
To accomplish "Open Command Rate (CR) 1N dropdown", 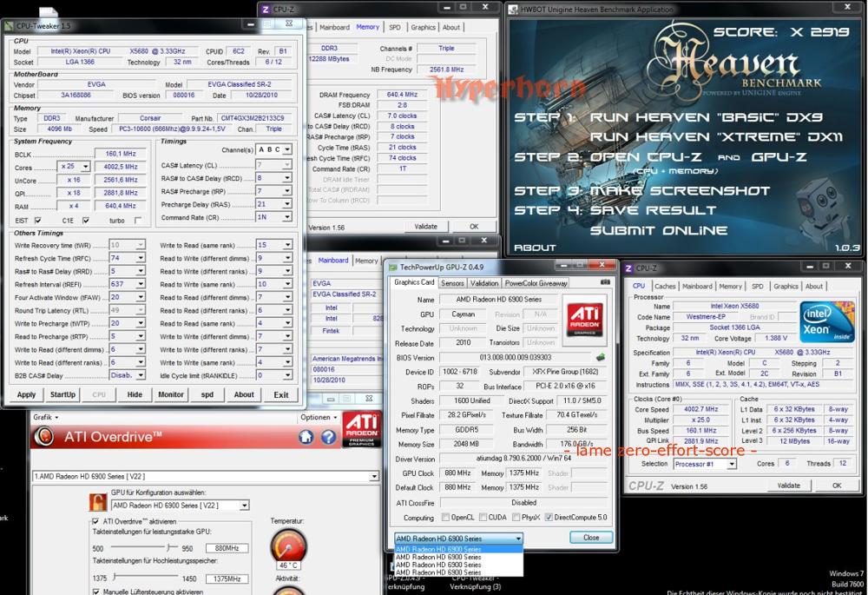I will coord(286,217).
